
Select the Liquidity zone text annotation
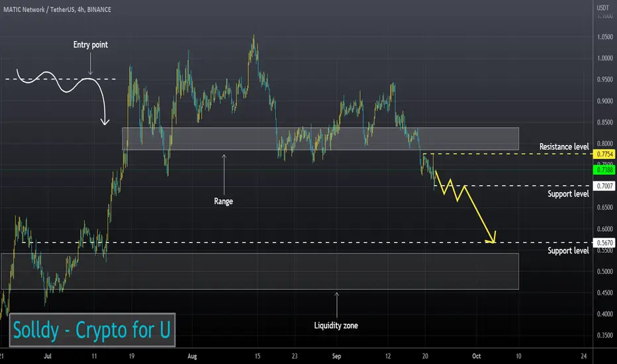(336, 326)
